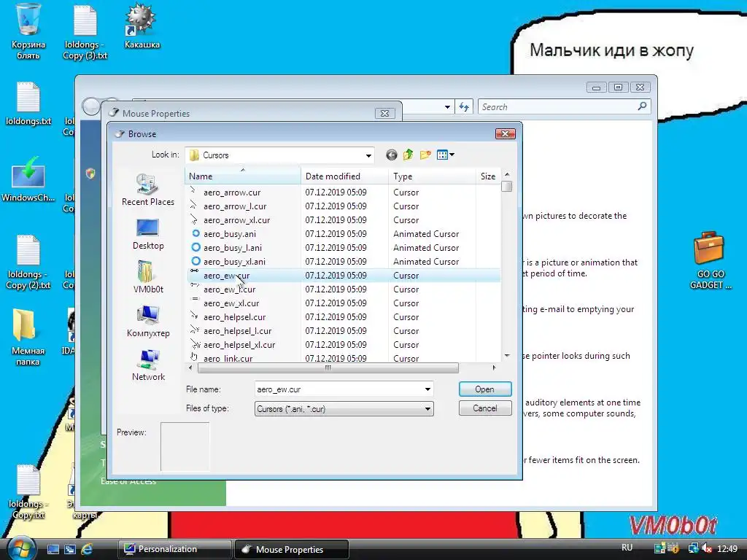Image resolution: width=747 pixels, height=560 pixels.
Task: Open the View Menu icon in Browse toolbar
Action: pos(446,155)
